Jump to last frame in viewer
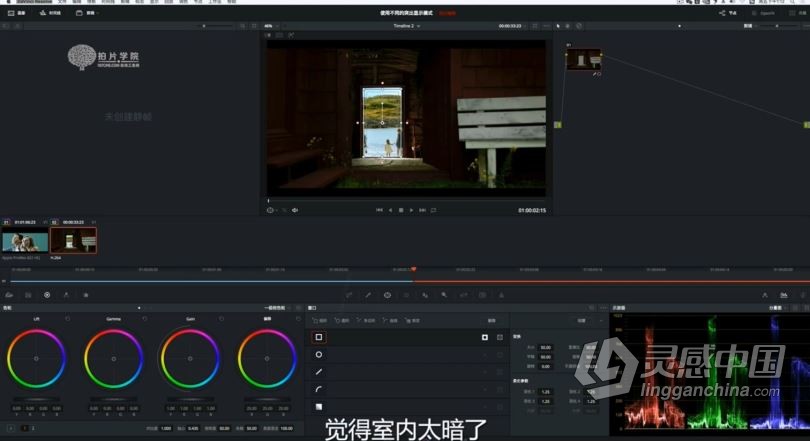810x441 pixels. (x=422, y=210)
